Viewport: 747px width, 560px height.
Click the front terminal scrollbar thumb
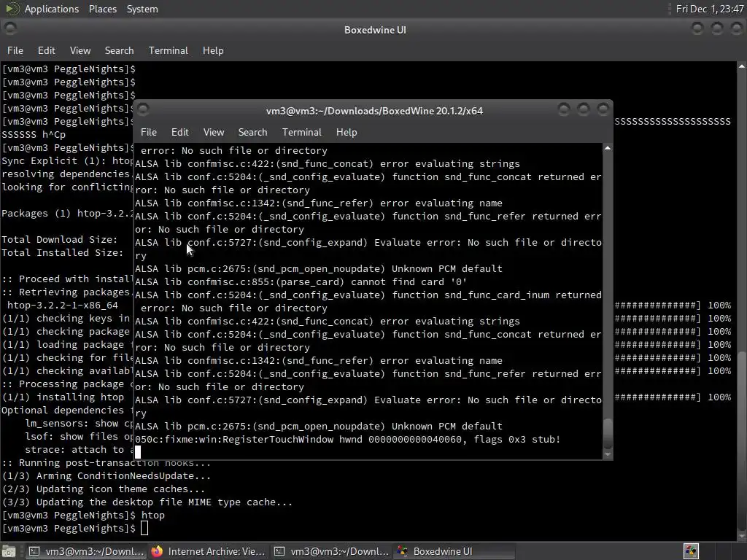608,433
